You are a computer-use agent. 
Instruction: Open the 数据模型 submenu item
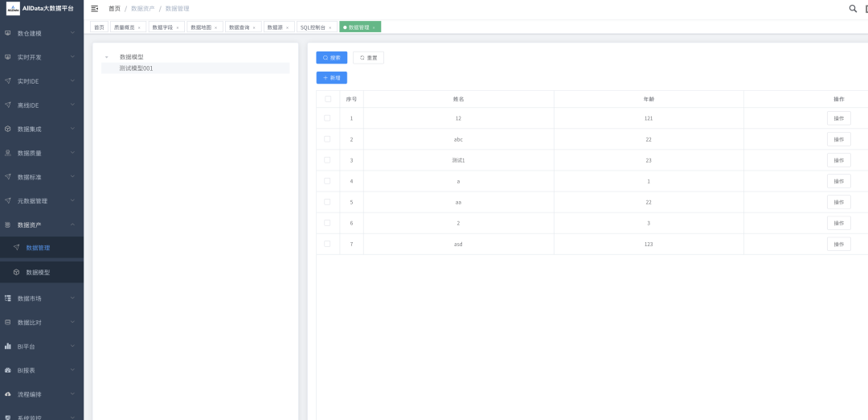click(38, 273)
